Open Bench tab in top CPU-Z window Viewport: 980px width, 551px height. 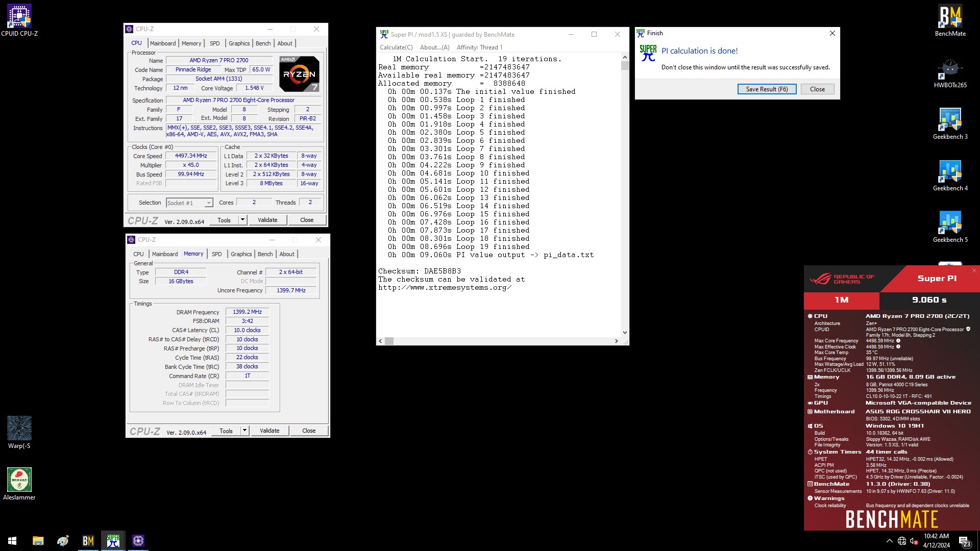click(263, 43)
